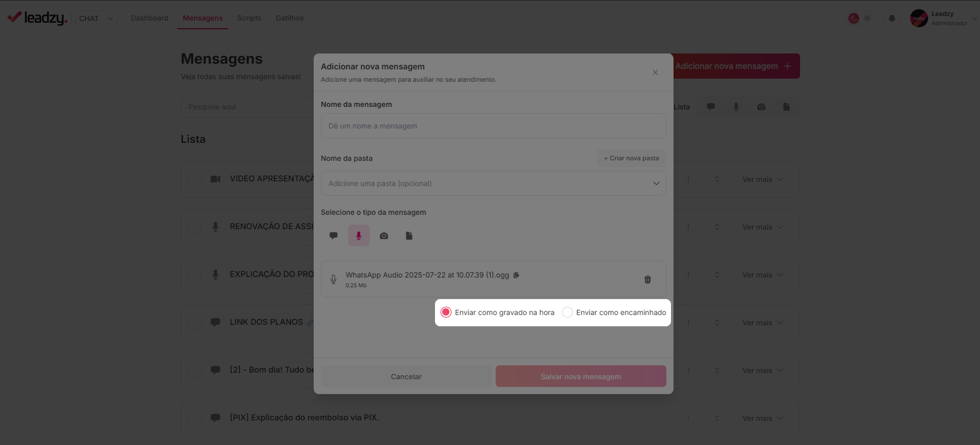Expand Ver mais for [PIX] Explicação row
Screen dimensions: 980x445
point(763,418)
